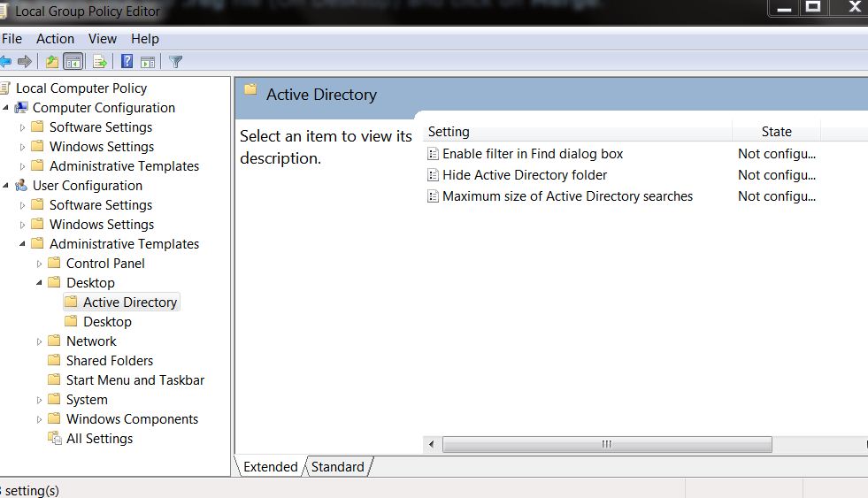The width and height of the screenshot is (868, 498).
Task: Toggle the Show/Hide Console Tree button
Action: [x=73, y=61]
